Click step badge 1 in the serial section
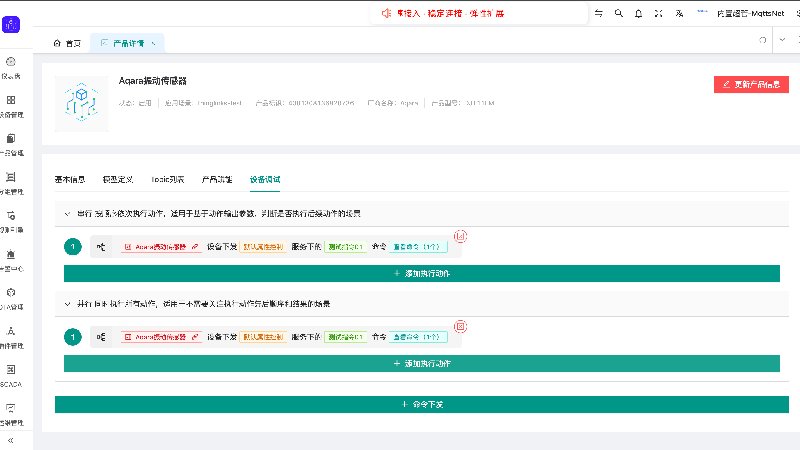The image size is (800, 450). 73,247
